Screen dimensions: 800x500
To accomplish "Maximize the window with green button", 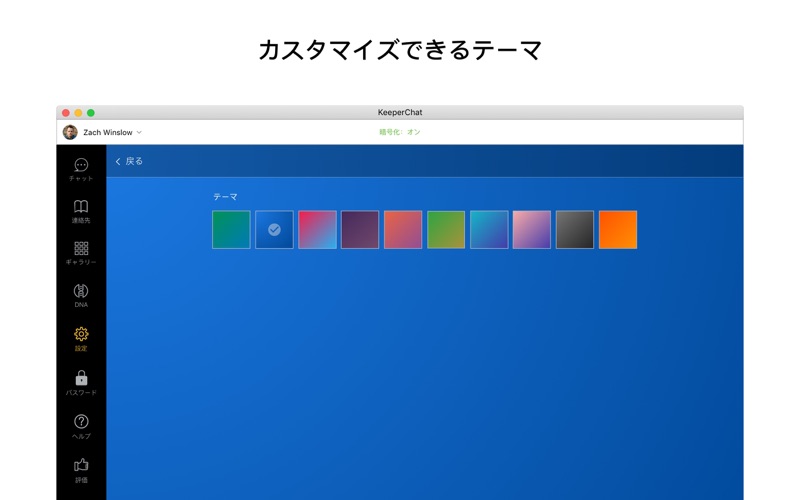I will coord(91,113).
